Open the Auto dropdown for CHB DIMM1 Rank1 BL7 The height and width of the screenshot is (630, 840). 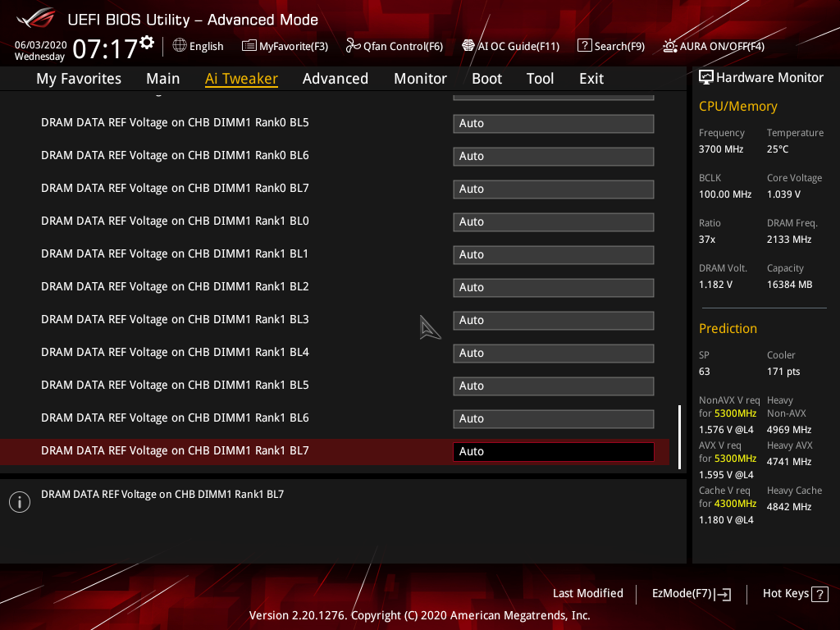tap(553, 451)
